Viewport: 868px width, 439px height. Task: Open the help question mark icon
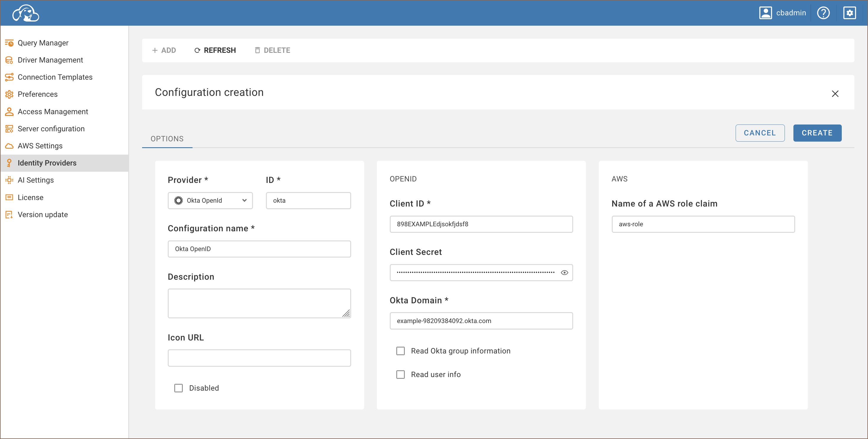pos(823,13)
